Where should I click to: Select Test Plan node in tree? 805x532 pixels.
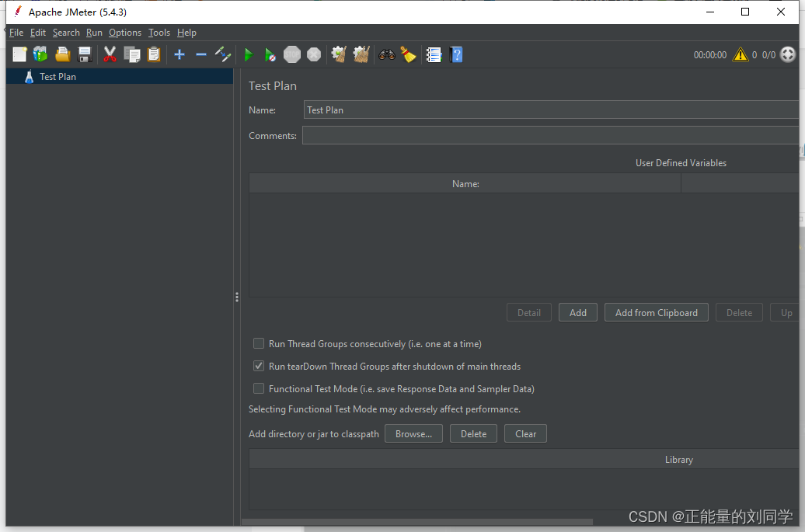[120, 76]
